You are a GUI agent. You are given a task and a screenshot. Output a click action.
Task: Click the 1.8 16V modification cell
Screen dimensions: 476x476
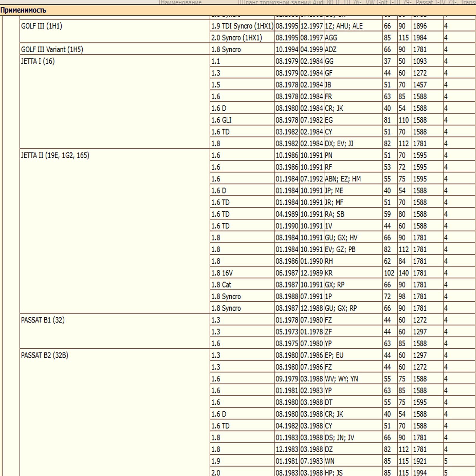tap(242, 273)
